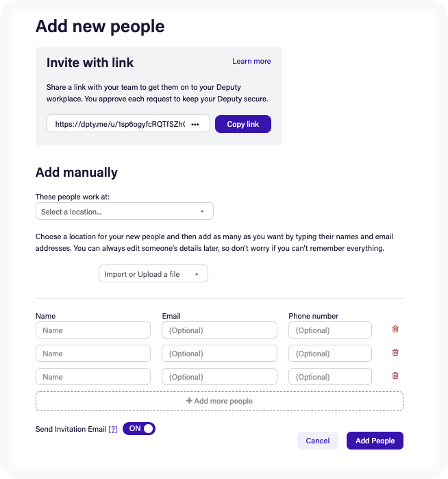Image resolution: width=448 pixels, height=479 pixels.
Task: Toggle the Send Invitation Email switch
Action: [x=139, y=429]
